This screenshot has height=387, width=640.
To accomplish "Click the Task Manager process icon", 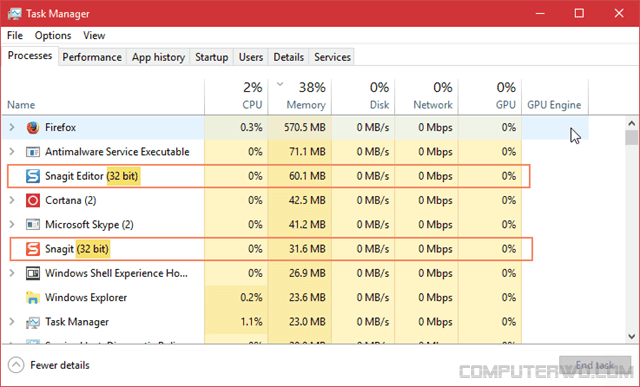I will [x=33, y=322].
